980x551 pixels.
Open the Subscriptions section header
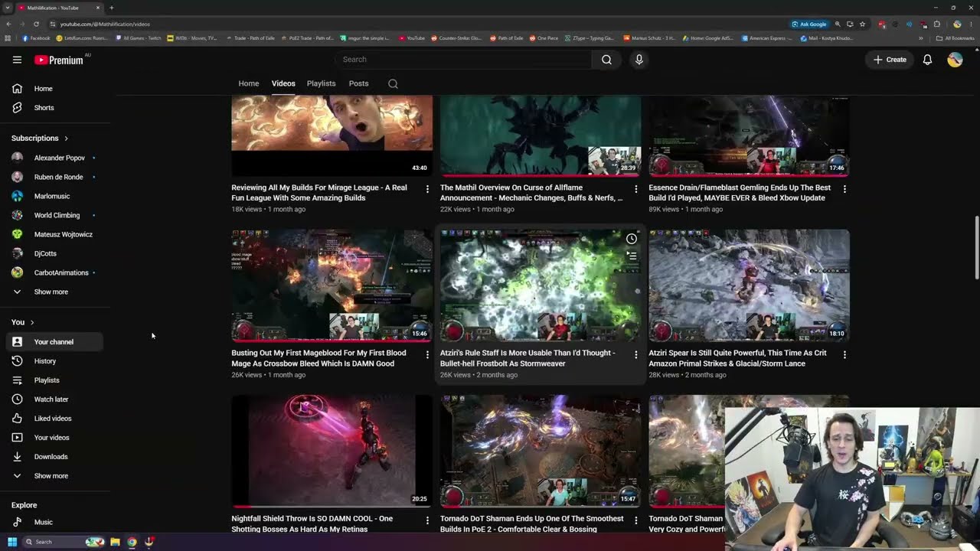click(40, 139)
